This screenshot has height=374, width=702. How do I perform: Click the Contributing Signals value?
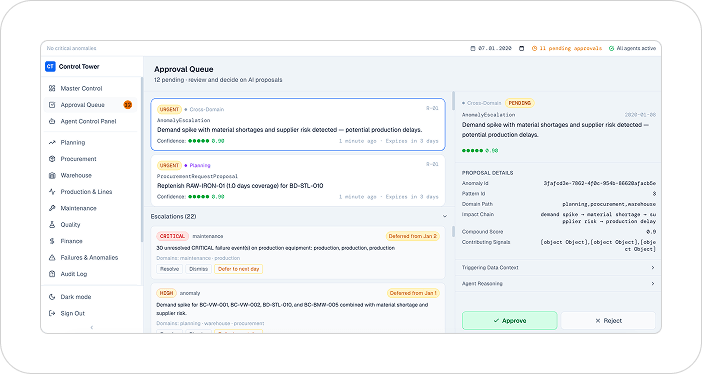tap(599, 245)
